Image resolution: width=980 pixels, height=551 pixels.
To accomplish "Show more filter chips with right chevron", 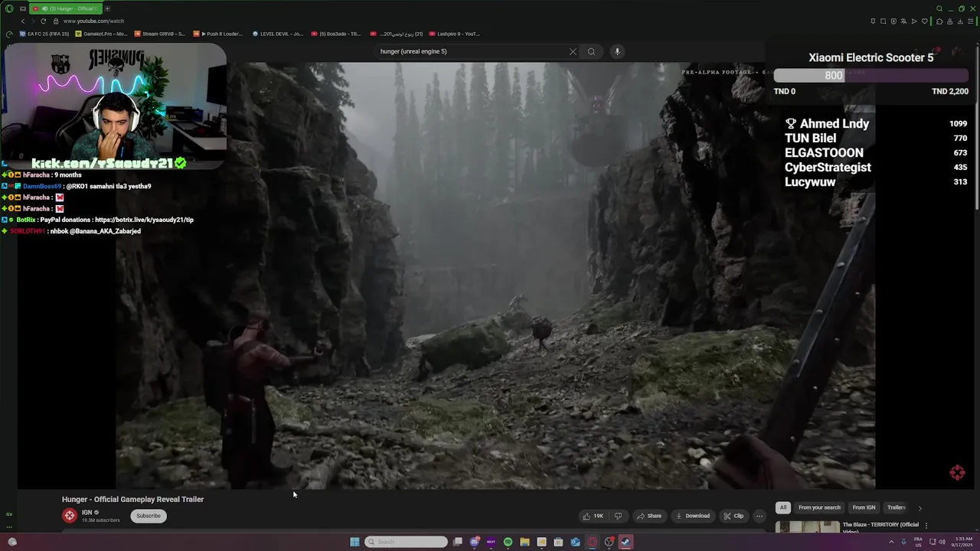I will coord(920,507).
